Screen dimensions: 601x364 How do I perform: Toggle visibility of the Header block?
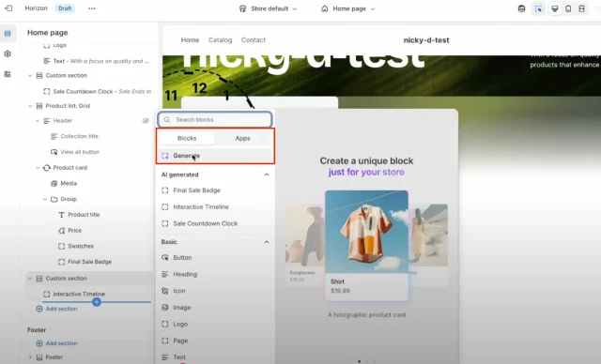pos(146,121)
